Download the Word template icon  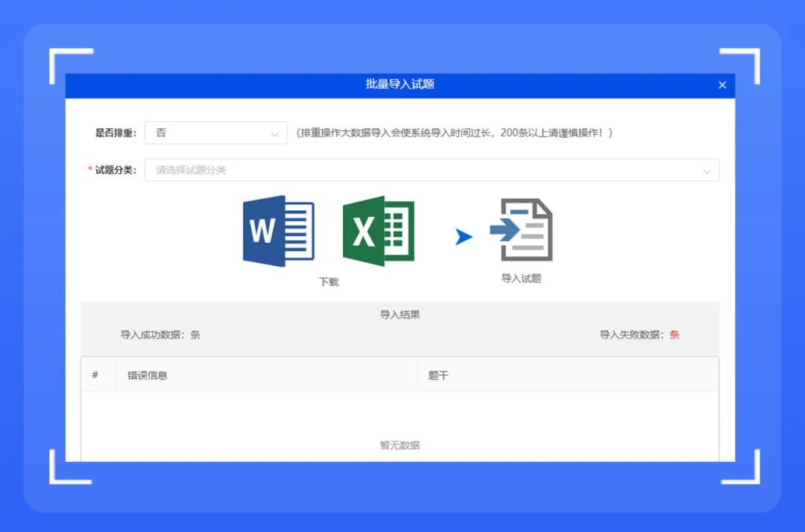pos(279,231)
